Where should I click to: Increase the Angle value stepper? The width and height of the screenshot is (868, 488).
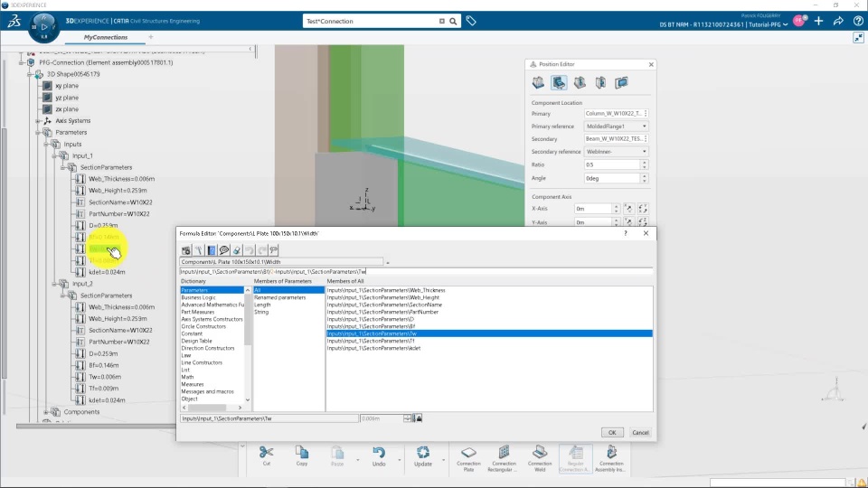pos(644,176)
